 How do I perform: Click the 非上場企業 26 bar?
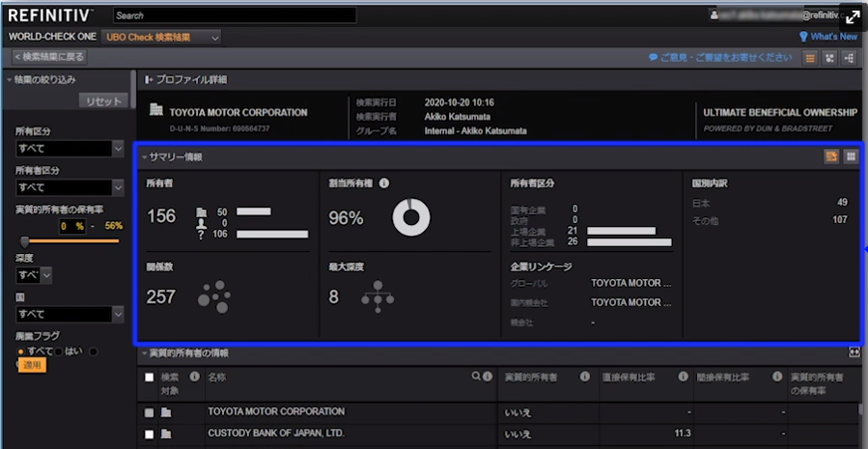pos(630,242)
